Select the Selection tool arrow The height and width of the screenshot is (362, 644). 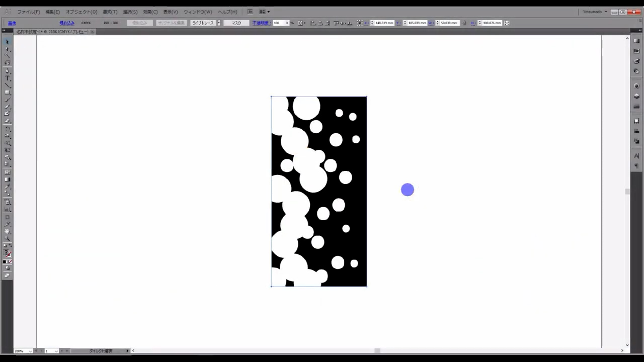point(7,42)
